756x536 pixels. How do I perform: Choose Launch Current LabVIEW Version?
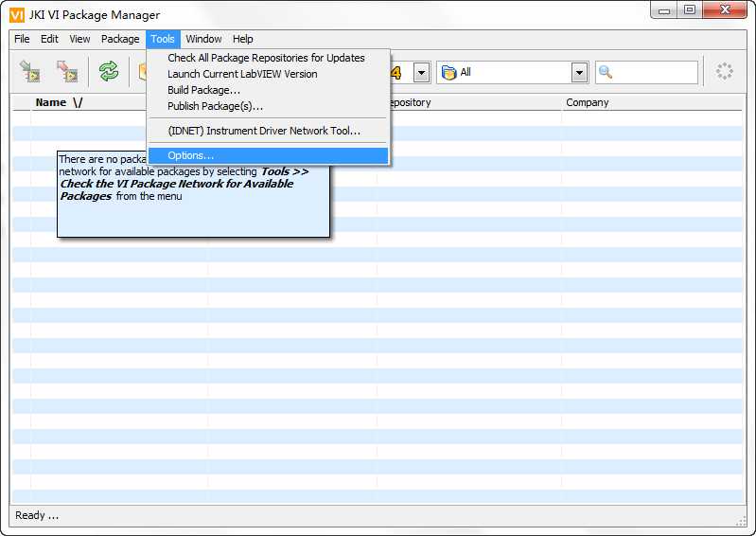[x=268, y=74]
